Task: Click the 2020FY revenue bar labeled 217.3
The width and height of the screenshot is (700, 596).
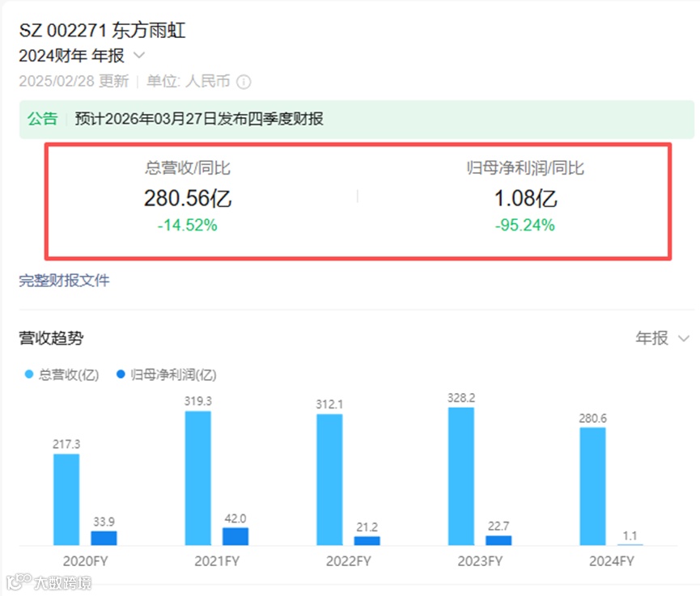Action: tap(66, 499)
